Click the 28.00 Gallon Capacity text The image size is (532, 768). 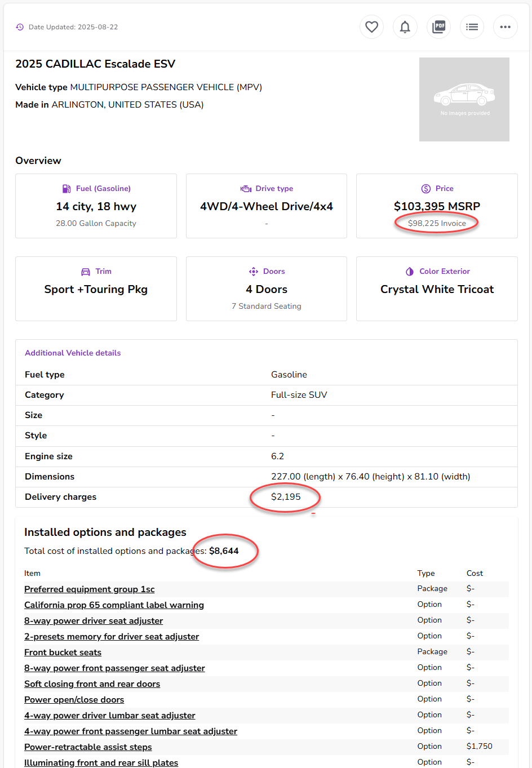point(96,223)
